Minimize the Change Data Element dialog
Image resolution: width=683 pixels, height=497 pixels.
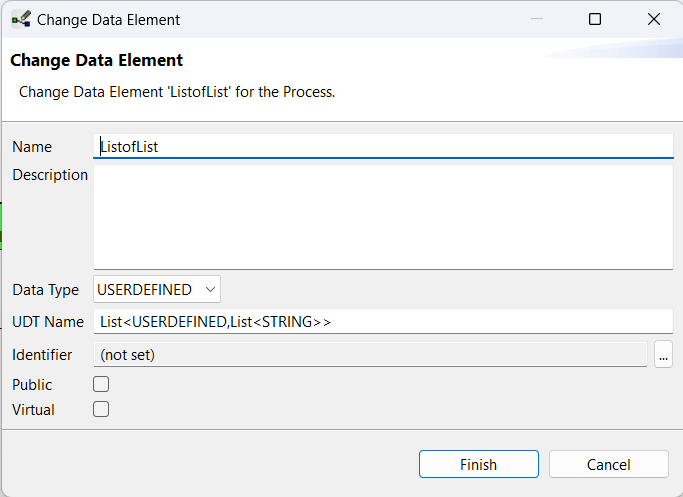(537, 19)
